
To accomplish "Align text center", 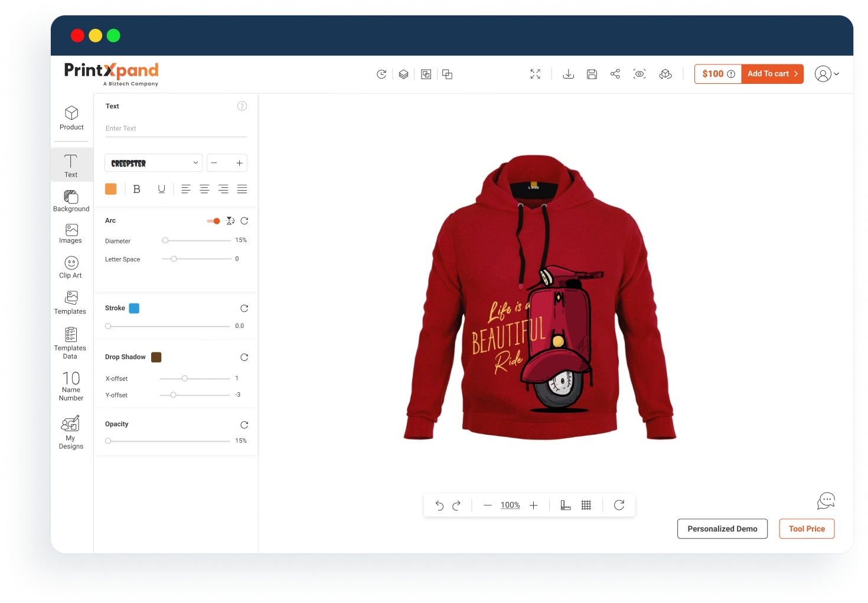I will click(204, 189).
